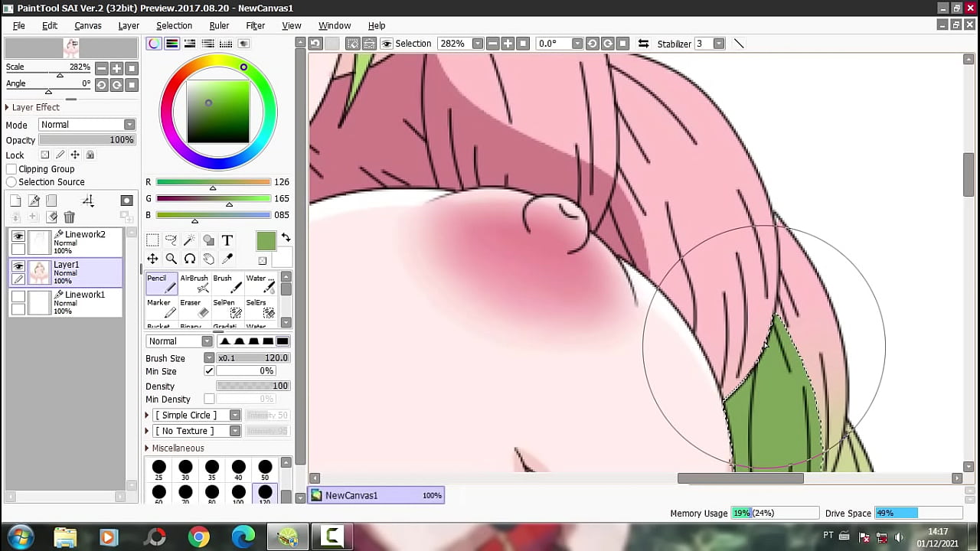
Task: Enable the Clipping Group checkbox
Action: (11, 169)
